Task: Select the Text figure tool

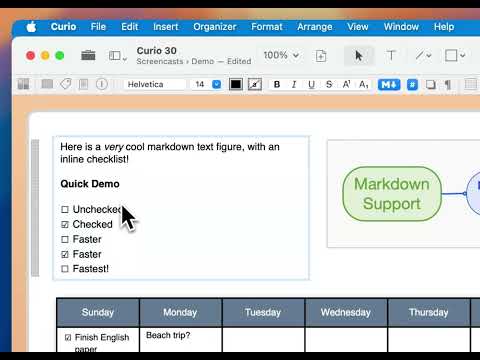Action: tap(391, 55)
